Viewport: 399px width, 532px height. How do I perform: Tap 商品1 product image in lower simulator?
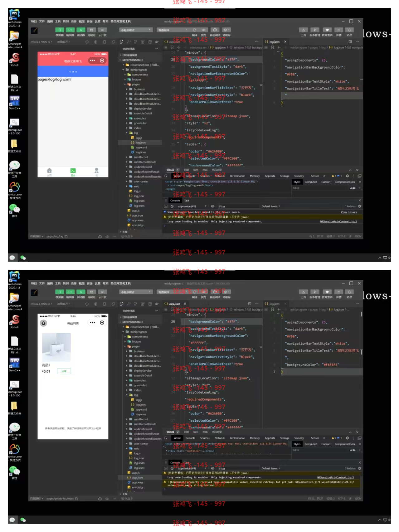[56, 347]
